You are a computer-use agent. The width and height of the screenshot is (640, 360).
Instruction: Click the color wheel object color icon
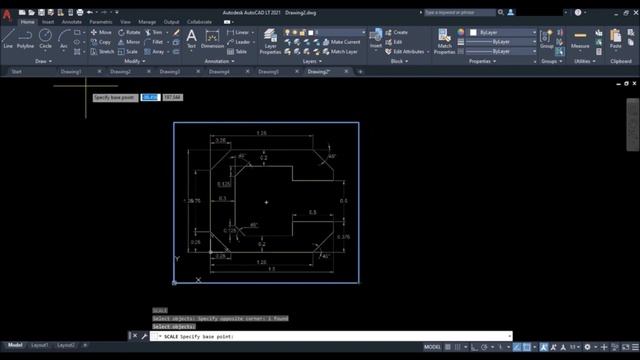461,32
